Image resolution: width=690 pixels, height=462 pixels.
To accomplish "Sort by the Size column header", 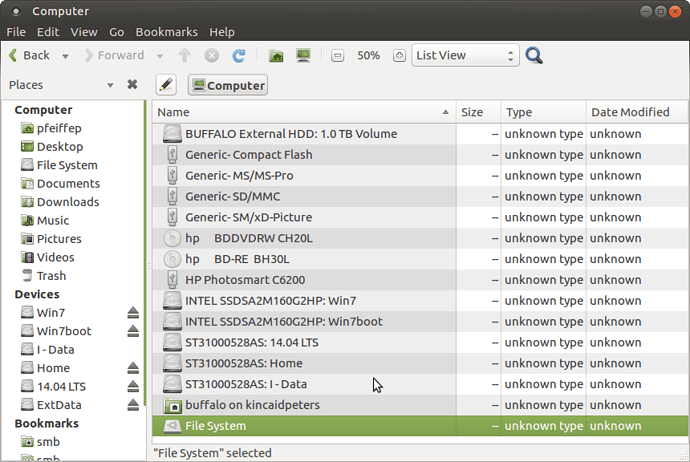I will (478, 112).
